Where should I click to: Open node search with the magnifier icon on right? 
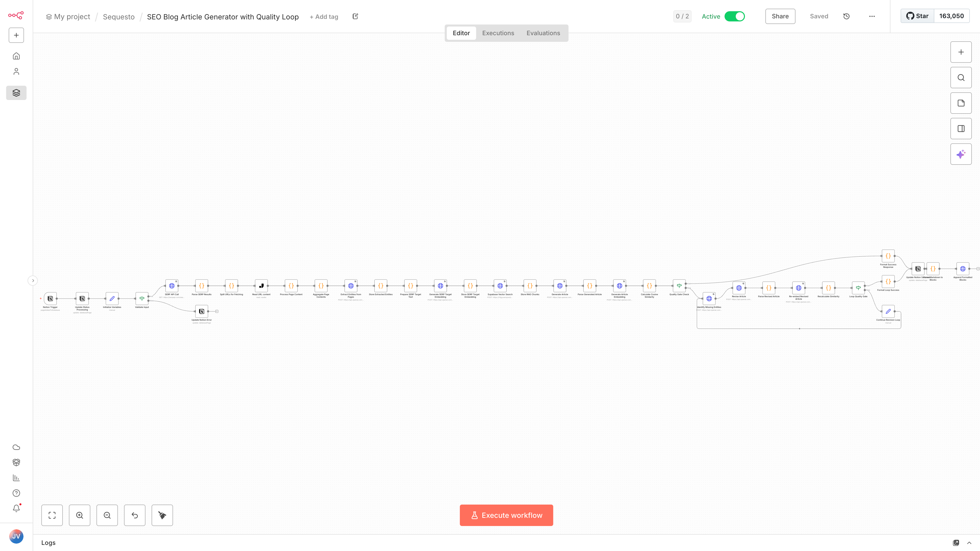[961, 77]
